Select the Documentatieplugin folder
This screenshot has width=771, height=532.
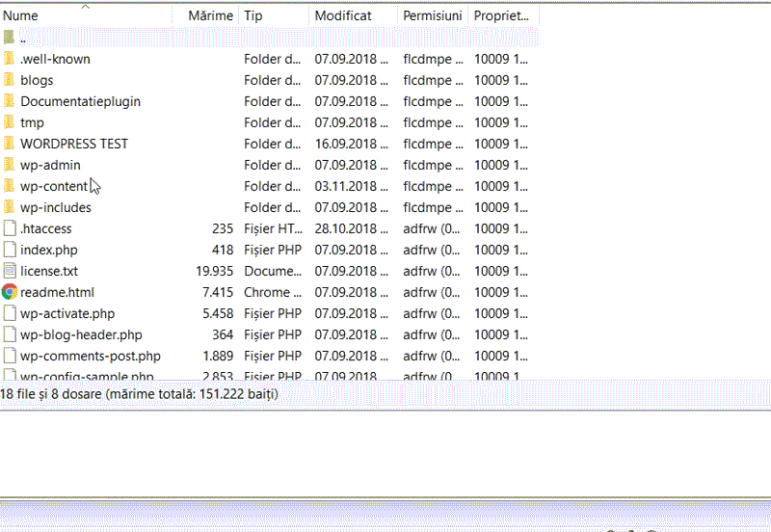[80, 101]
